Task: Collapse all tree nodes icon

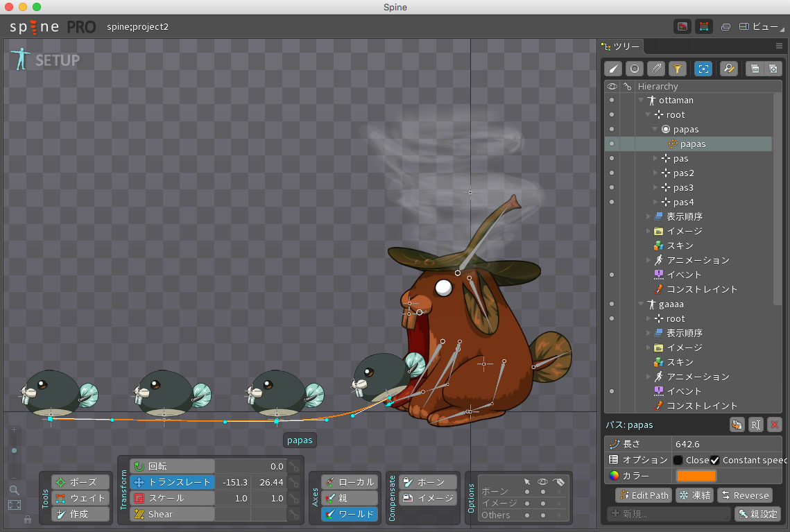Action: point(755,69)
